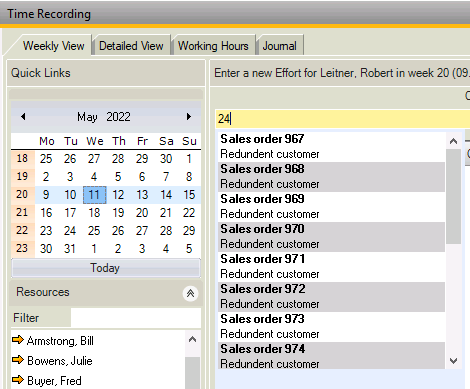The height and width of the screenshot is (389, 470).
Task: Select May 9 in the calendar
Action: pyautogui.click(x=46, y=195)
